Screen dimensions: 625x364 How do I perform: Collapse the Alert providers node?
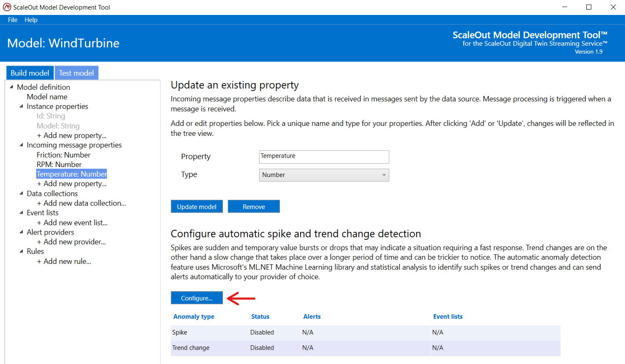coord(21,232)
